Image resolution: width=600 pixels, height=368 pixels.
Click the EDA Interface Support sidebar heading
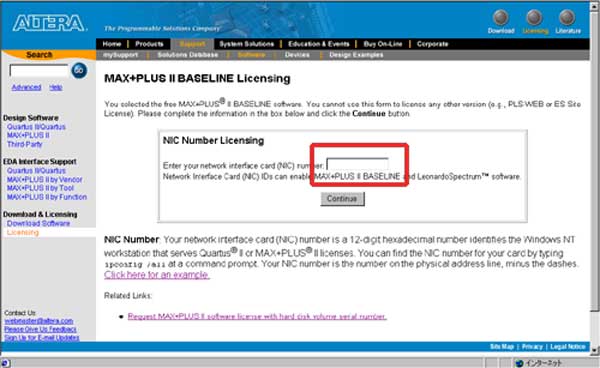(x=39, y=162)
